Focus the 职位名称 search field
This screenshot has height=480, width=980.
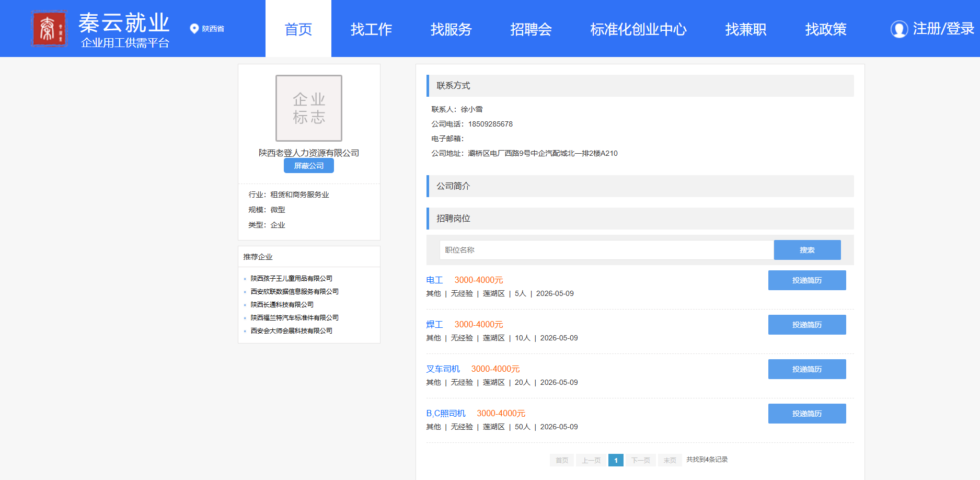point(606,250)
